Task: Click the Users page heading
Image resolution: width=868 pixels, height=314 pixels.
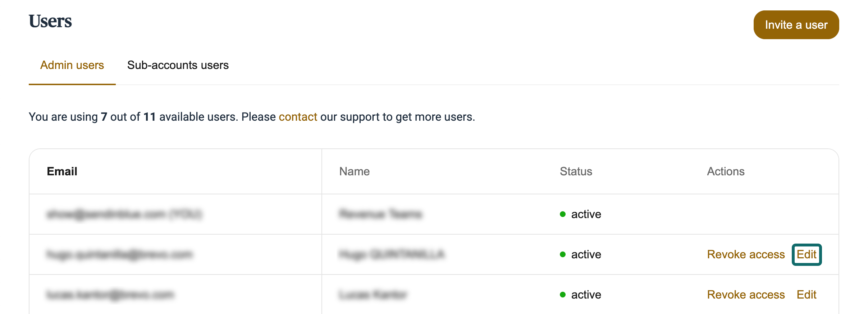Action: click(x=50, y=21)
